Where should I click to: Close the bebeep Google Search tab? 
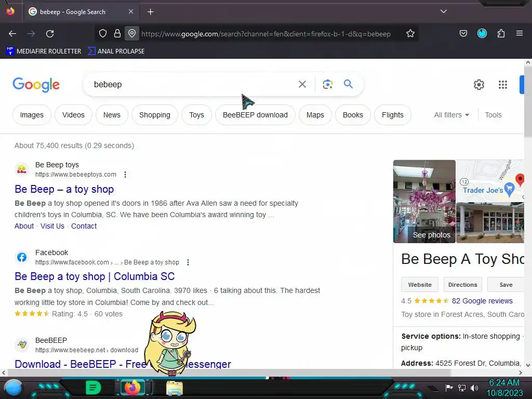point(130,11)
